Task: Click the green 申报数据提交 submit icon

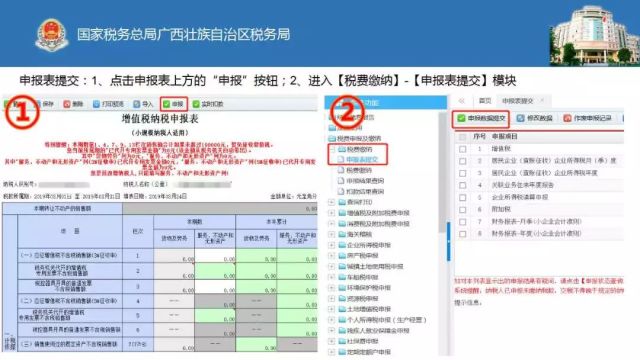Action: pos(461,118)
